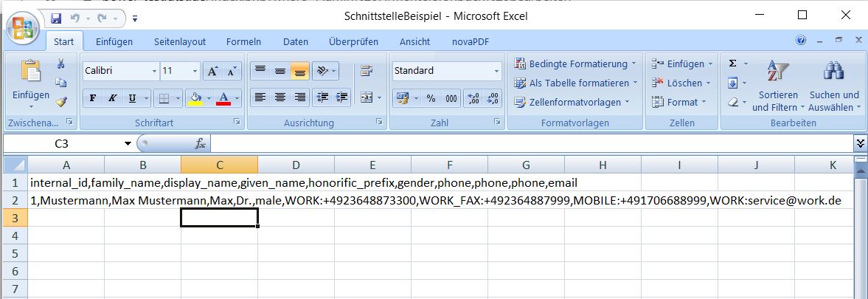Open Name Box dropdown arrow

coord(128,144)
